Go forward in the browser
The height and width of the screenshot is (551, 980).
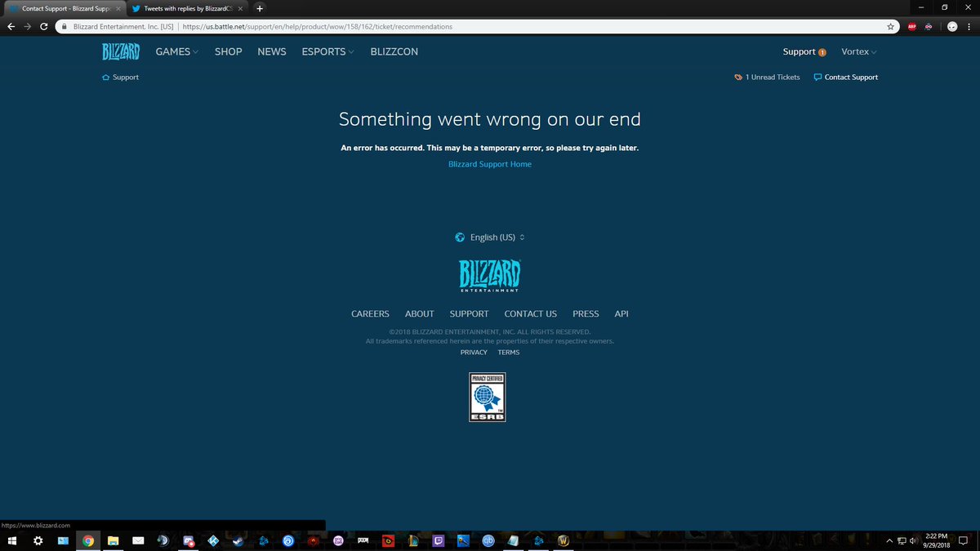pyautogui.click(x=29, y=26)
